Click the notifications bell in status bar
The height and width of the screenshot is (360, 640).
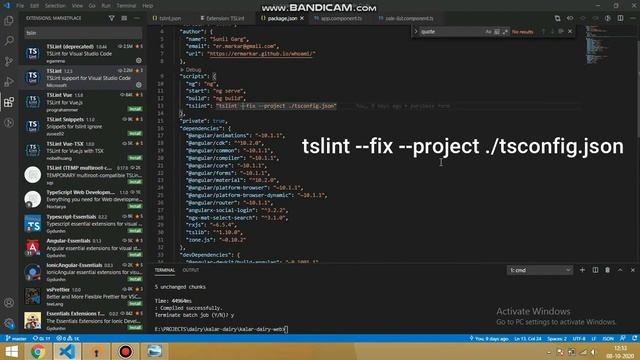634,338
